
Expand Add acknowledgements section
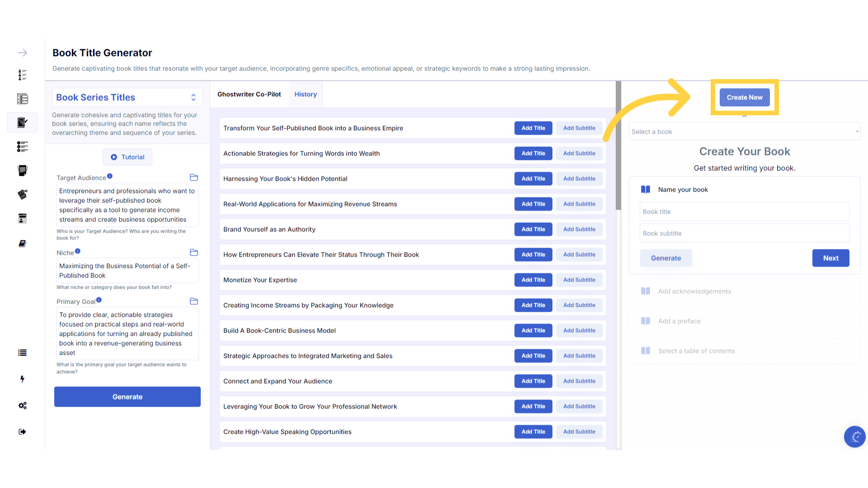(694, 291)
